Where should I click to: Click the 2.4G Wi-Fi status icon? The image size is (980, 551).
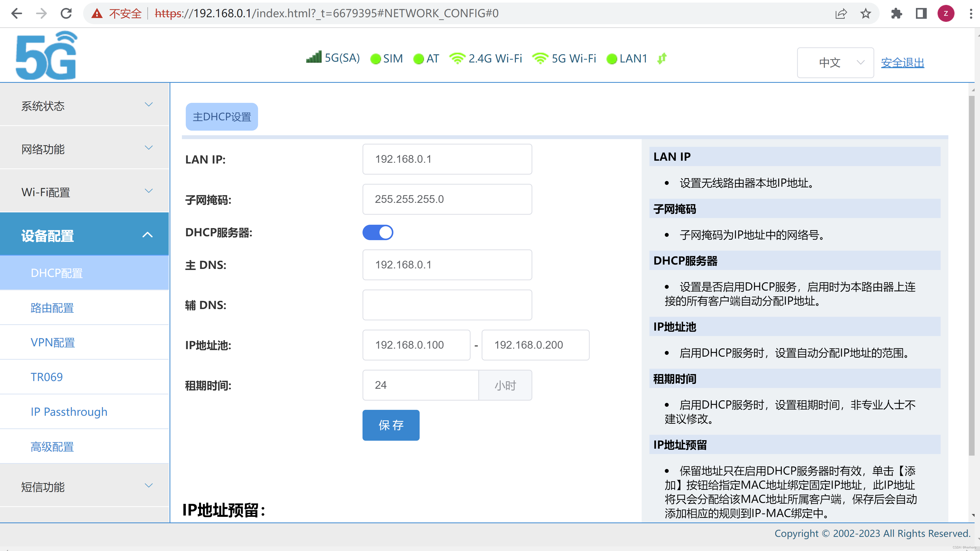click(x=457, y=58)
